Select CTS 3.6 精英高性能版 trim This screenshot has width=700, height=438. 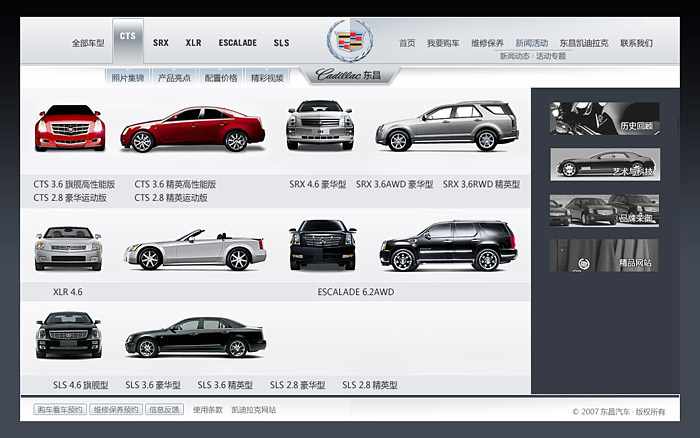coord(175,184)
